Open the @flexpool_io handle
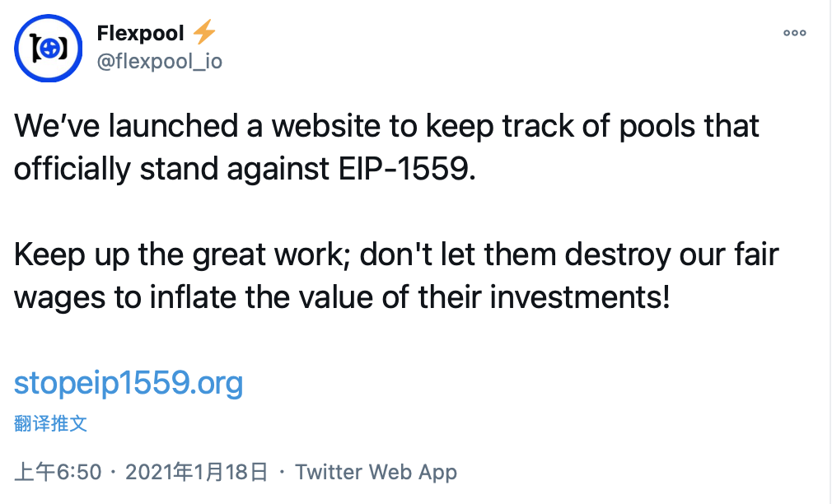 coord(160,61)
